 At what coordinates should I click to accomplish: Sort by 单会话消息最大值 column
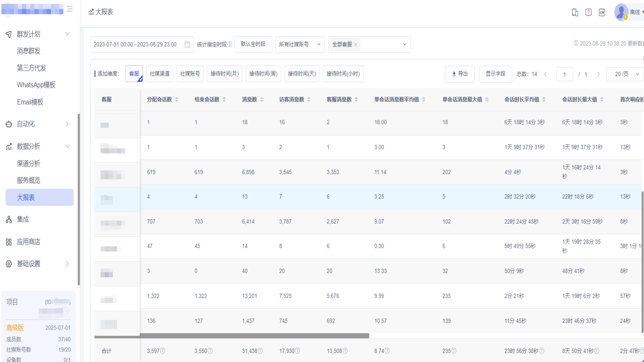tap(487, 99)
